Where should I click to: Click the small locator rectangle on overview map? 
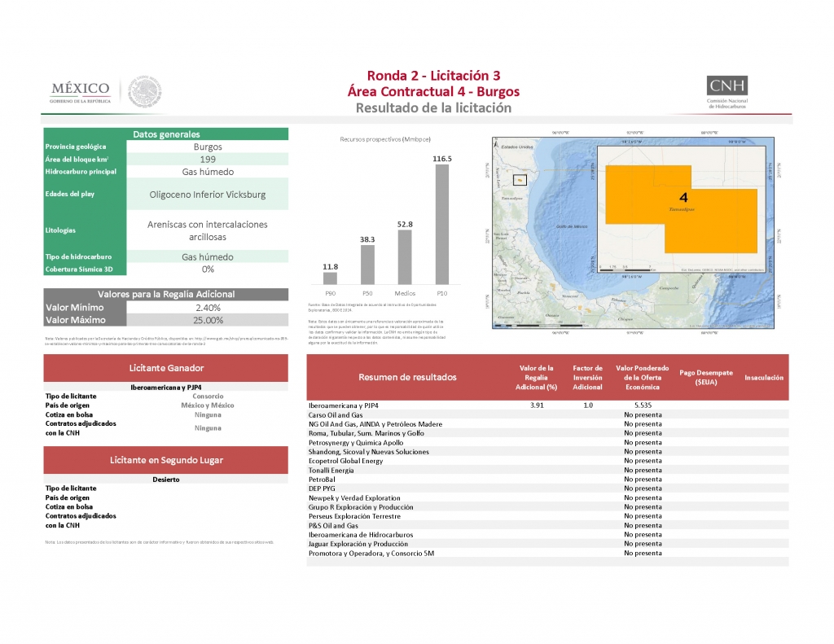(520, 180)
